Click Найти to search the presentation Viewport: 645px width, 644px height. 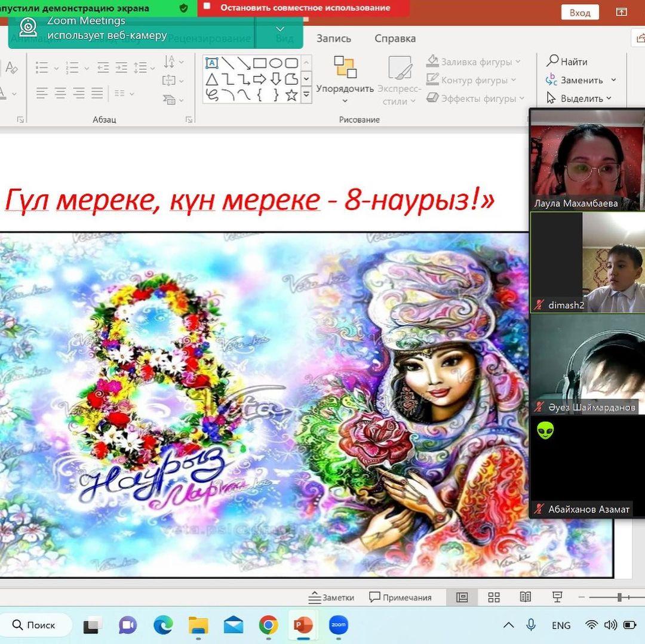567,61
